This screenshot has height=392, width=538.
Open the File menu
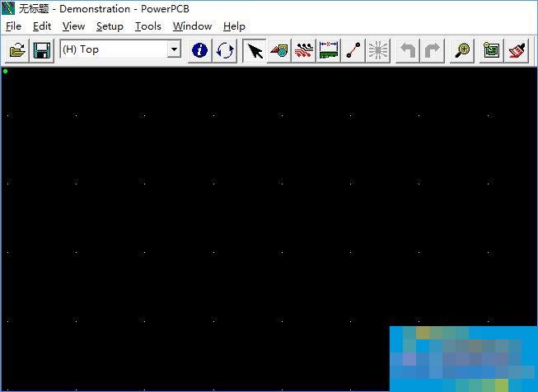(x=13, y=26)
